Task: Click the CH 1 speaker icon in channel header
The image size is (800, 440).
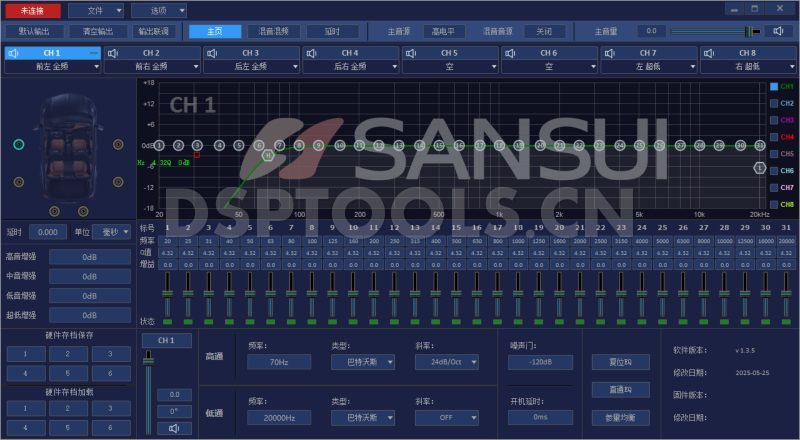Action: click(14, 53)
